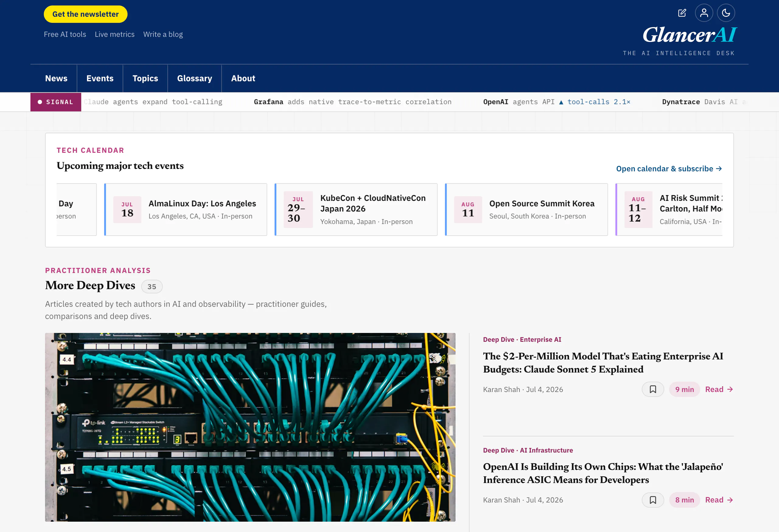Click the 35 count badge next to More Deep Dives
The width and height of the screenshot is (779, 532).
[x=152, y=287]
